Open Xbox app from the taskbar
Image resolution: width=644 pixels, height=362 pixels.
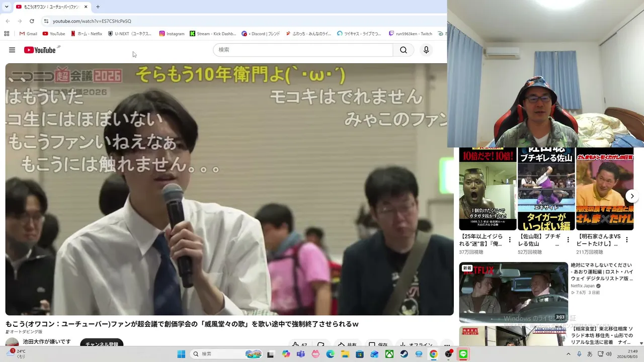[389, 354]
